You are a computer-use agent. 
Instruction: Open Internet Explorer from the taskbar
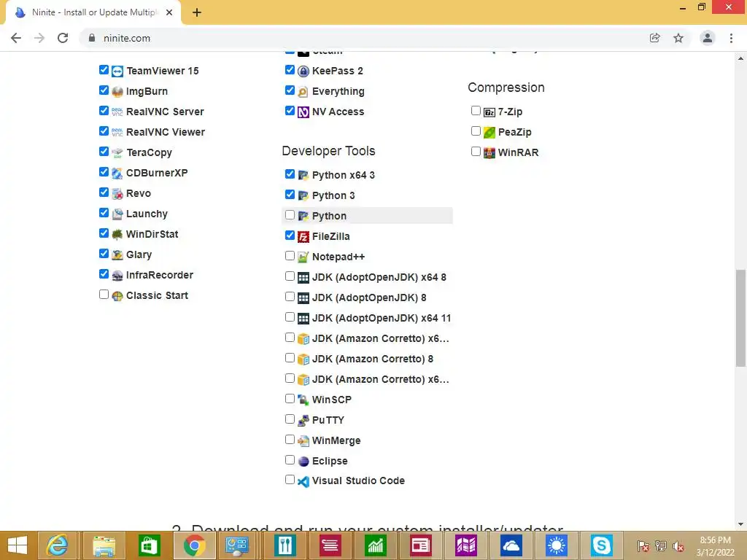pyautogui.click(x=56, y=545)
